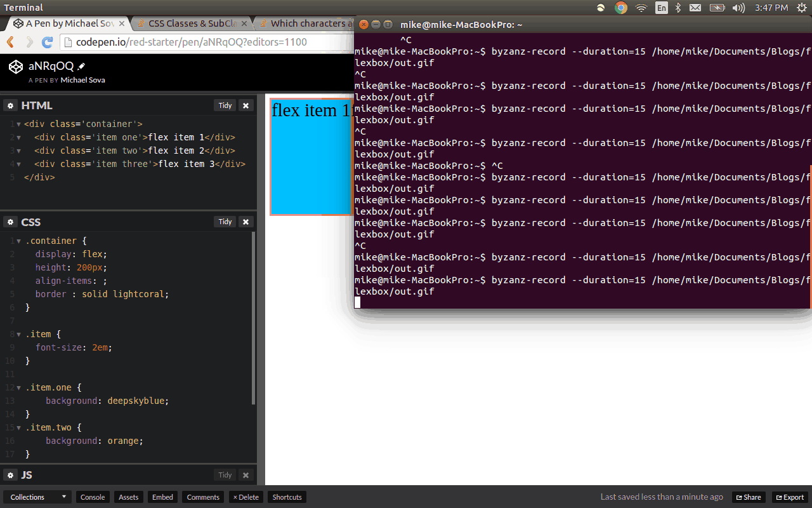812x508 pixels.
Task: Open the Wi-Fi network menu
Action: tap(641, 8)
